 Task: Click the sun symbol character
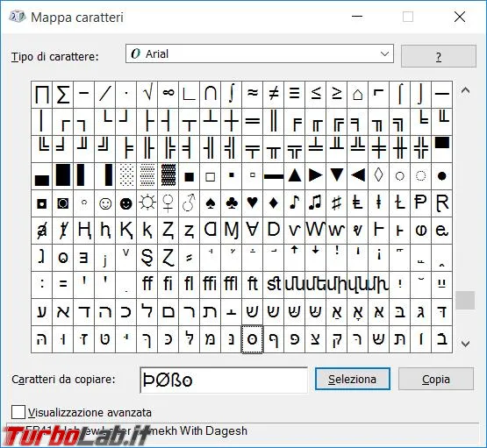[147, 203]
